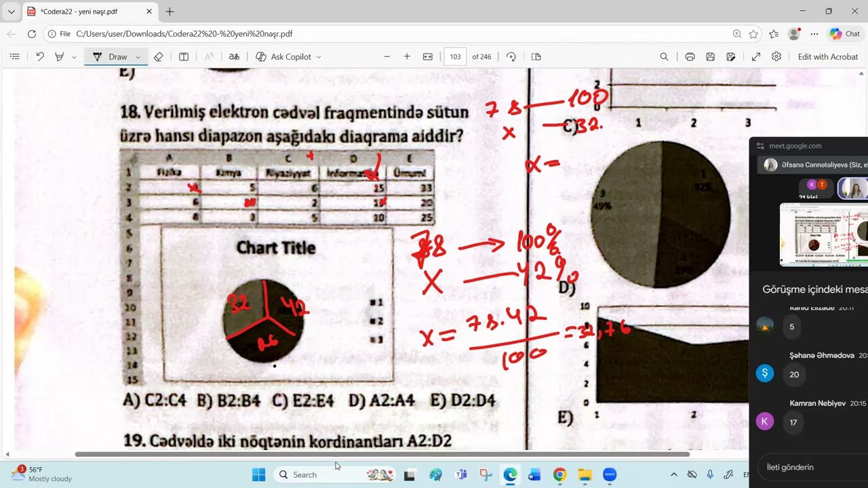The width and height of the screenshot is (868, 488).
Task: Open File Explorer from taskbar
Action: (585, 474)
